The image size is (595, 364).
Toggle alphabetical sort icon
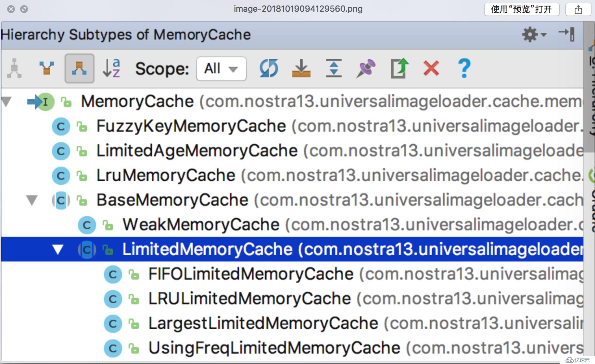pos(111,68)
